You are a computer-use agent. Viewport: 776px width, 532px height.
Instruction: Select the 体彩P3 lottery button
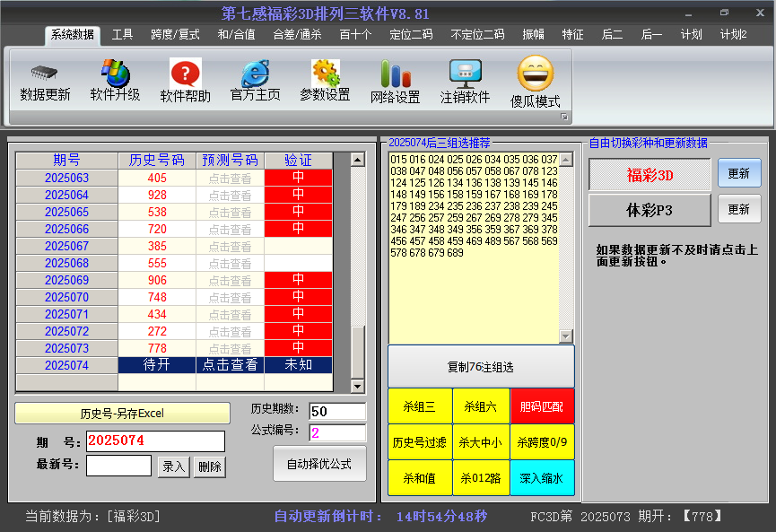pyautogui.click(x=650, y=210)
